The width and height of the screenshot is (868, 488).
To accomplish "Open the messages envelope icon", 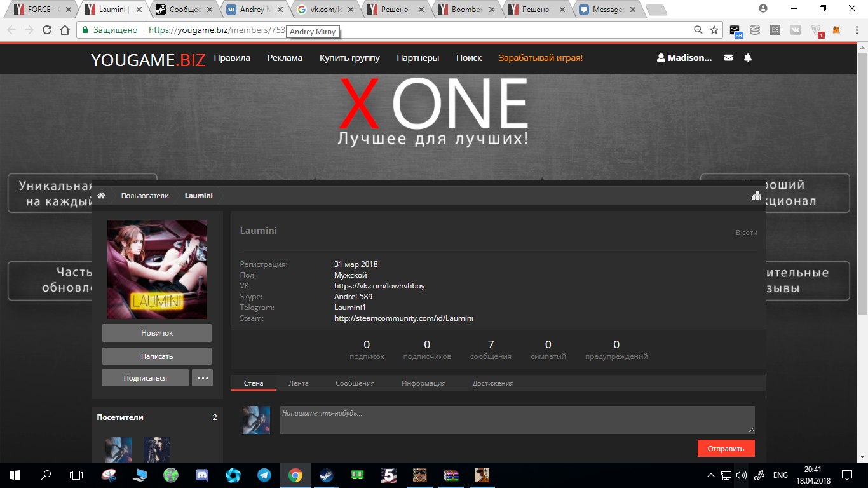I will coord(728,58).
